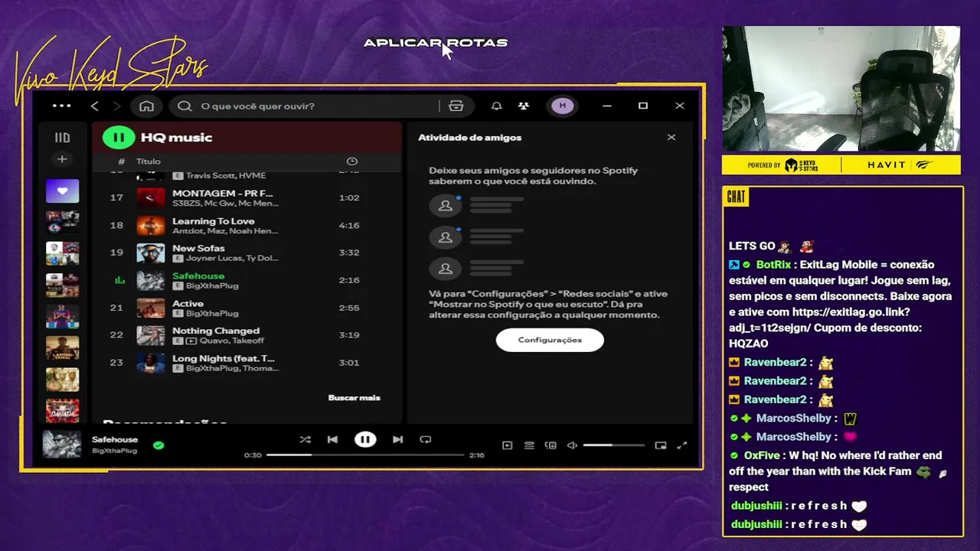Seek within the song progress bar
Viewport: 980px width, 551px height.
[365, 455]
